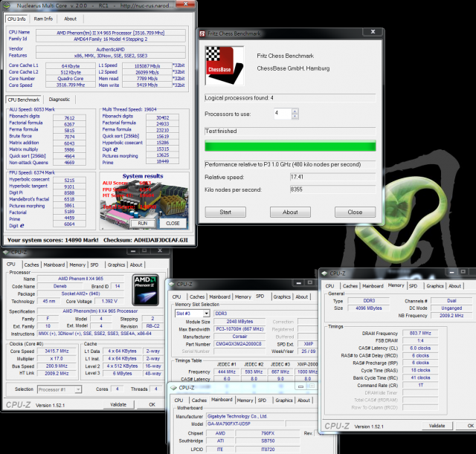The width and height of the screenshot is (476, 454).
Task: Open the Ram Info tab in Nuclearus
Action: [x=43, y=19]
